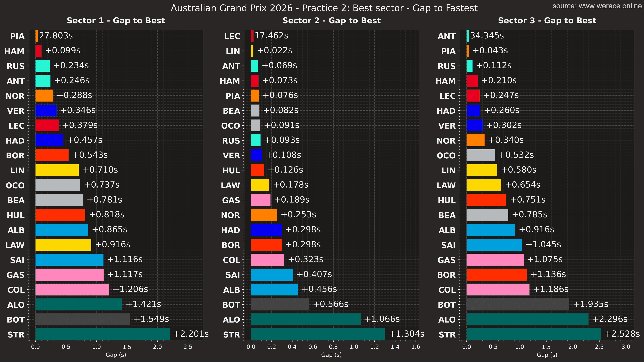Screen dimensions: 644x362
Task: Click VER's blue bar in Sector 1
Action: (x=46, y=110)
